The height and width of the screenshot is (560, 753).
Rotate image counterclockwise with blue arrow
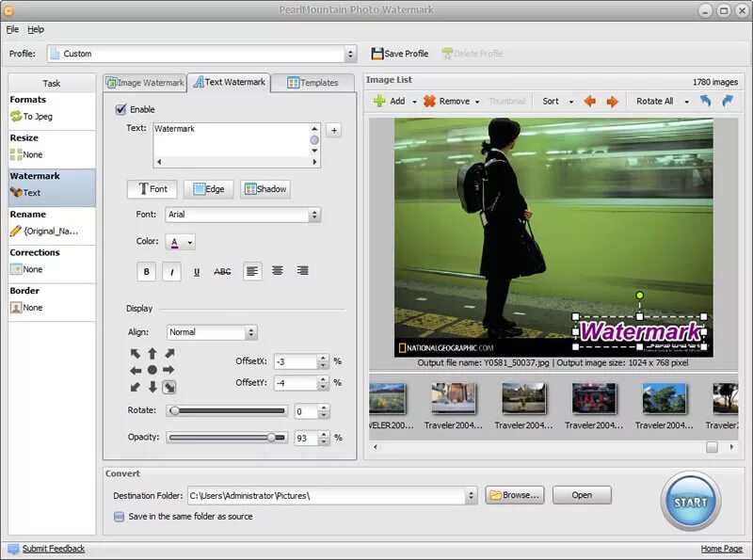click(705, 101)
